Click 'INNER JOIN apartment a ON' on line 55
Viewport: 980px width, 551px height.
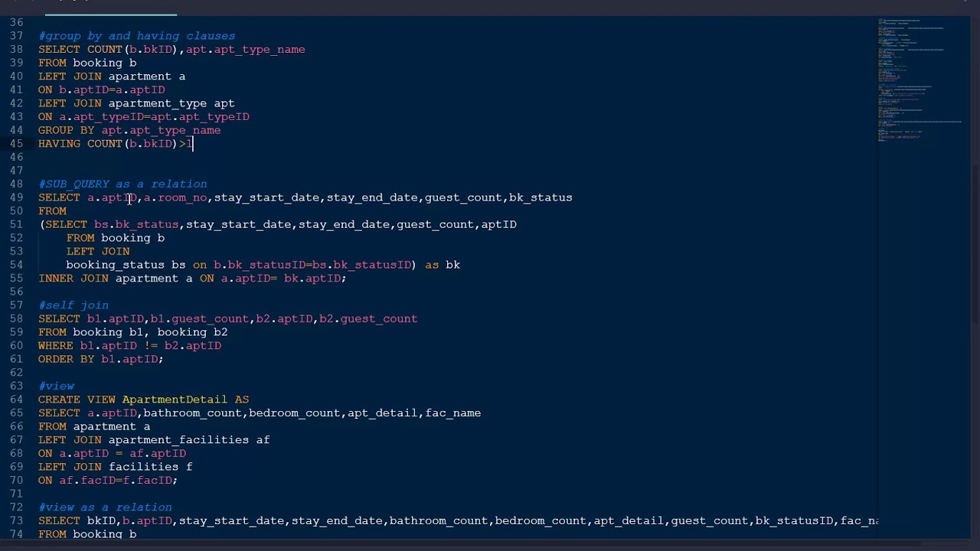(x=126, y=279)
